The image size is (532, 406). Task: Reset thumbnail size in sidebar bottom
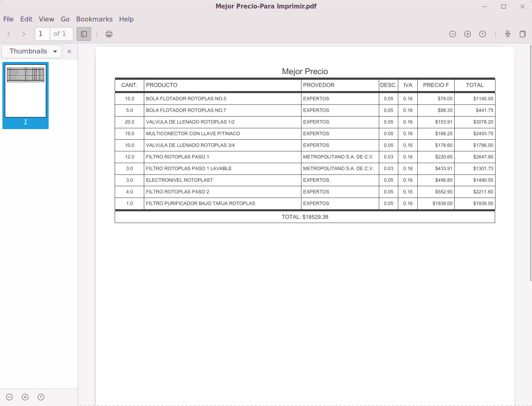(x=41, y=397)
